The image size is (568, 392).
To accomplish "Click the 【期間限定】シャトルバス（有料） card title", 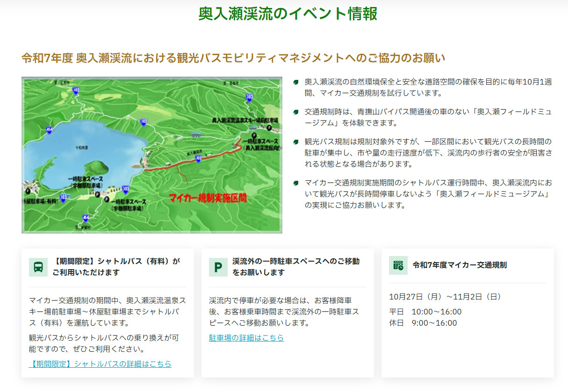I will [116, 267].
